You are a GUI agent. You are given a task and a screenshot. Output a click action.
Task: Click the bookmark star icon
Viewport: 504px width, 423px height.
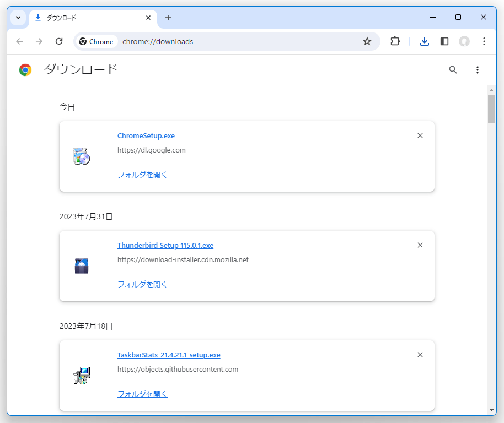tap(367, 41)
